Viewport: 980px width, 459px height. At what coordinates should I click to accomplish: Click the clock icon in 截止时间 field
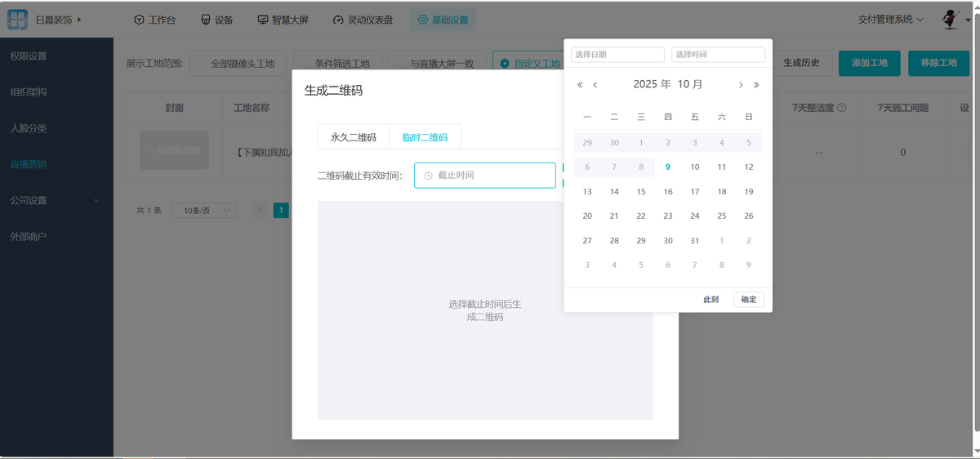pyautogui.click(x=428, y=176)
